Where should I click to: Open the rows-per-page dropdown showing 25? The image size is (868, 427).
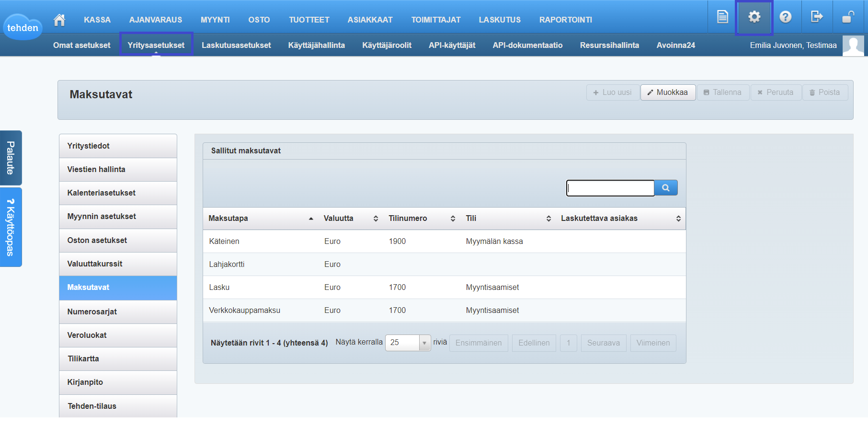click(408, 343)
